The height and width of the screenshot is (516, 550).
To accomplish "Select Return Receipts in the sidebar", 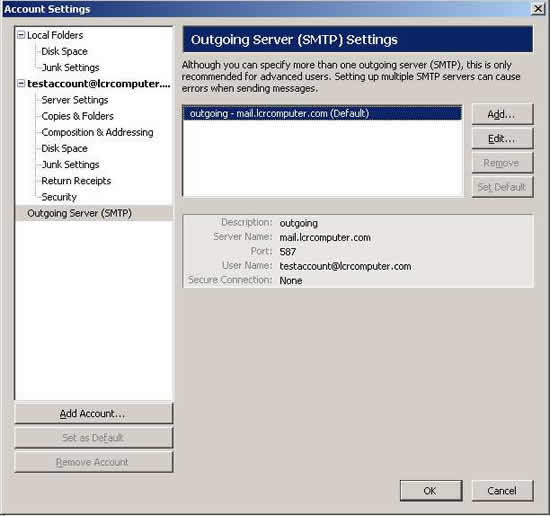I will click(76, 181).
